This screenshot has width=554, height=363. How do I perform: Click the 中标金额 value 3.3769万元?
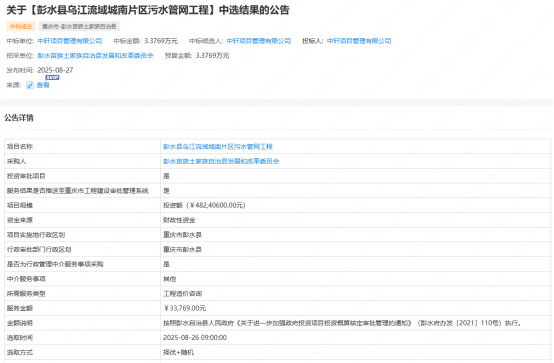(161, 41)
